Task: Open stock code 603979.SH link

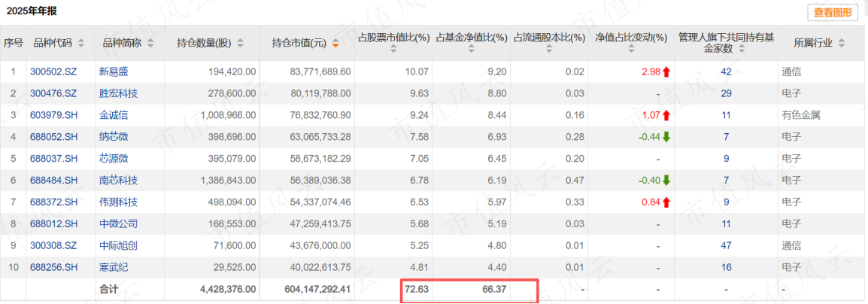Action: click(x=52, y=115)
